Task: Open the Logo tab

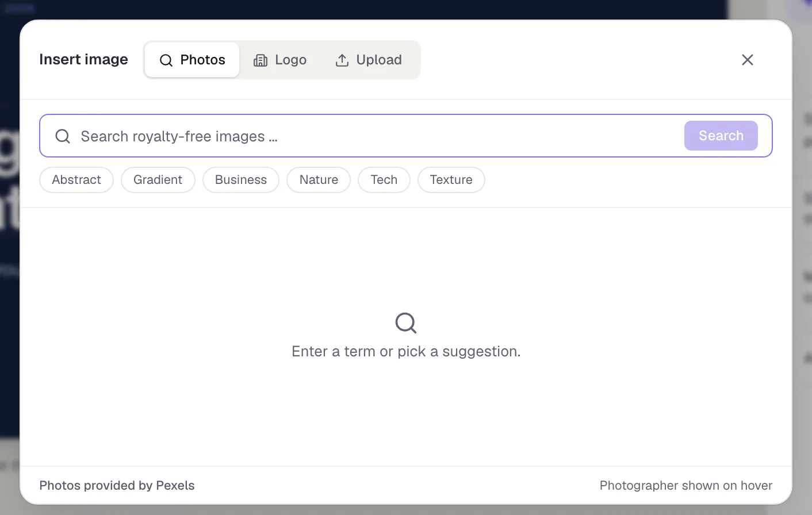Action: pyautogui.click(x=280, y=60)
